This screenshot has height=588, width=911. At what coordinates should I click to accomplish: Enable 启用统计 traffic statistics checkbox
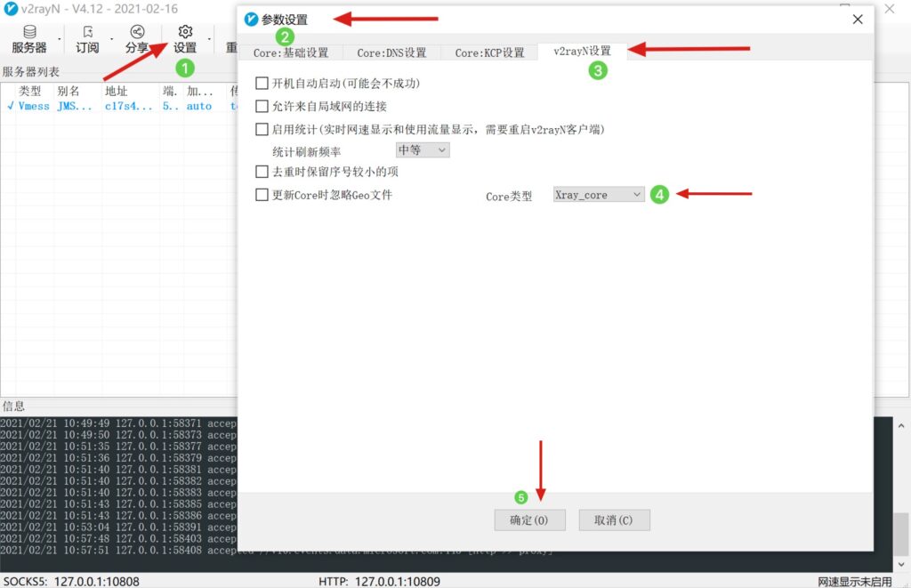(x=262, y=129)
